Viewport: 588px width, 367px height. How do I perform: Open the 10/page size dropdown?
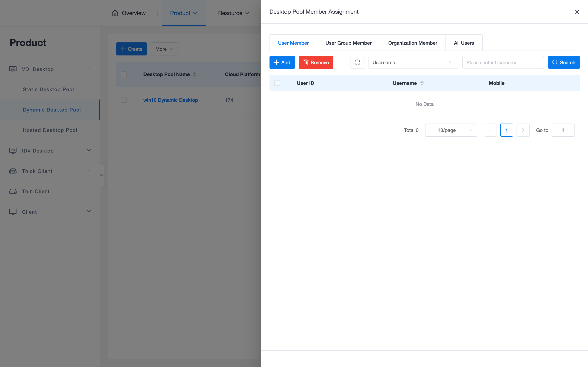(x=451, y=130)
